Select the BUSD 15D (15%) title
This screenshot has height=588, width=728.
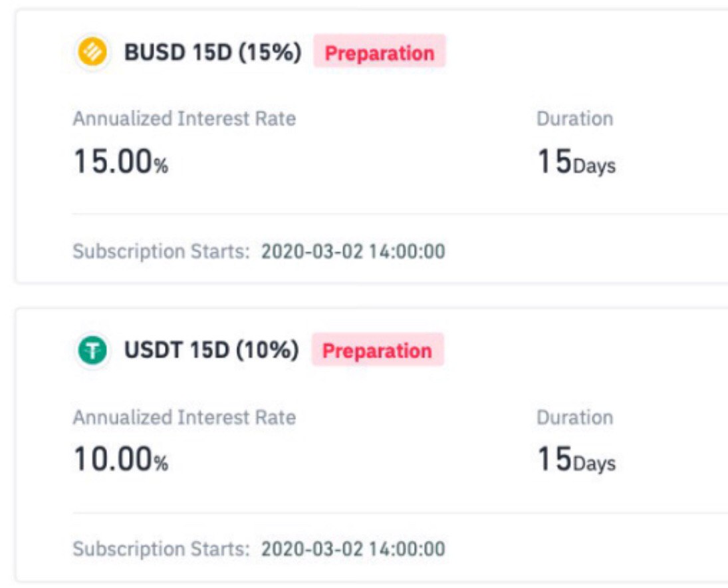[213, 52]
